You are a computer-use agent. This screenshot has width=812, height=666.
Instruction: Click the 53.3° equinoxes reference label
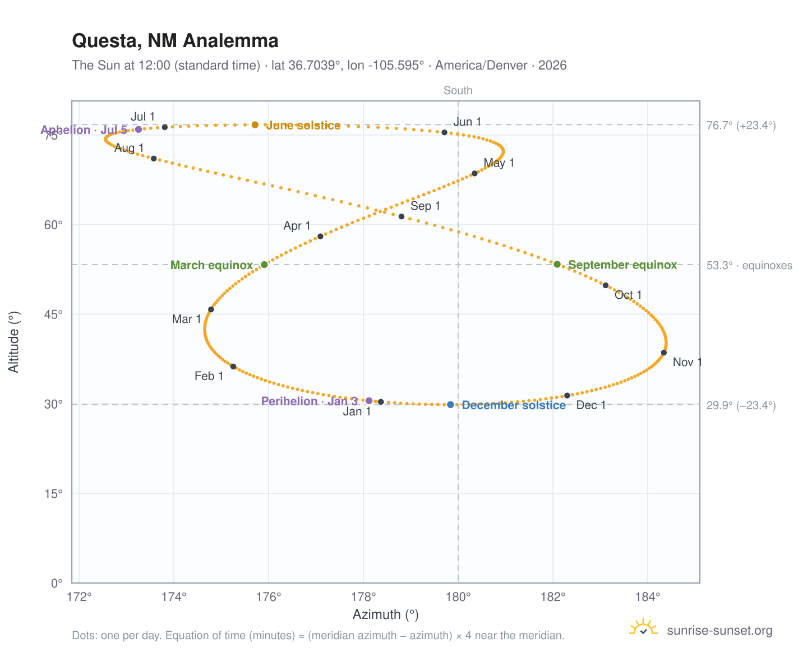(749, 265)
